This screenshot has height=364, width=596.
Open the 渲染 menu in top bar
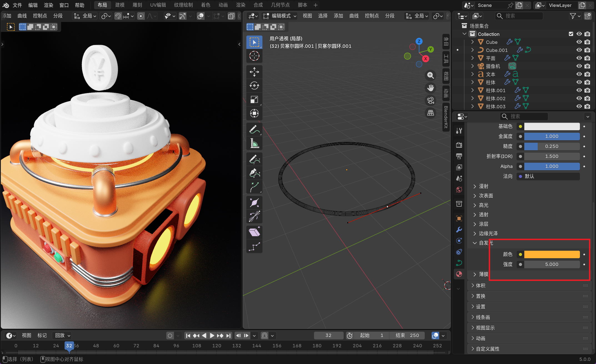48,5
